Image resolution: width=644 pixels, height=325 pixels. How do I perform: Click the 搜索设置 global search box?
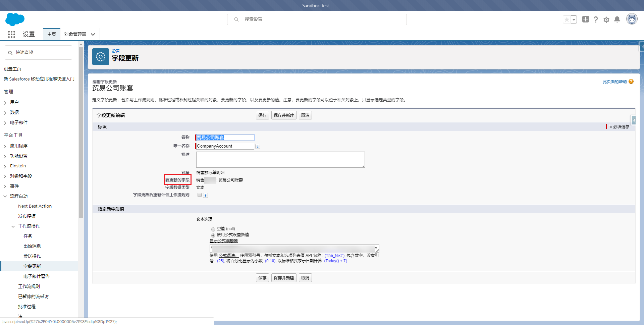coord(317,19)
